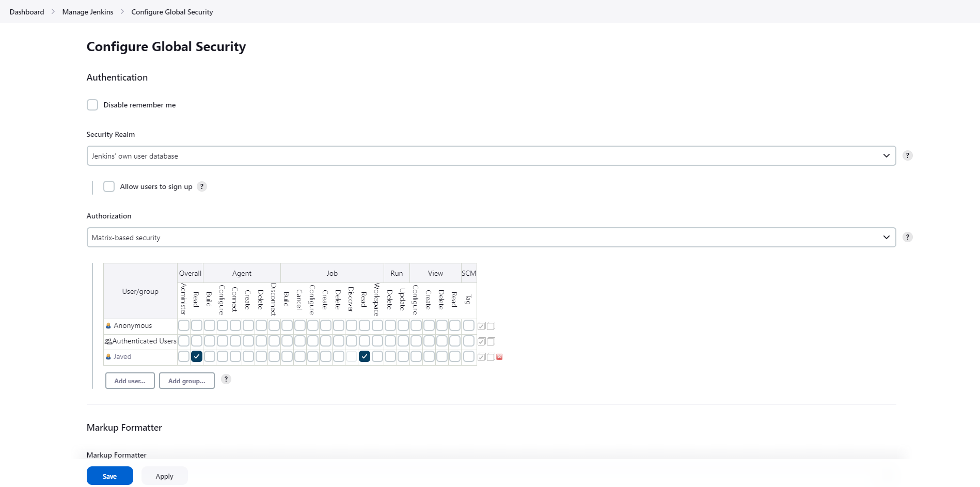980x487 pixels.
Task: Check Job Workspace for Javed
Action: click(377, 356)
